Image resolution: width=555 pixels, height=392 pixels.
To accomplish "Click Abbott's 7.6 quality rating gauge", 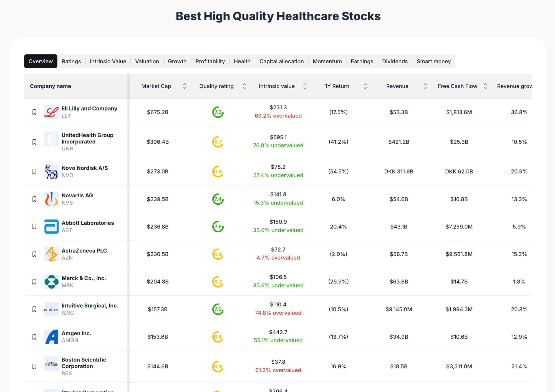I will click(218, 227).
